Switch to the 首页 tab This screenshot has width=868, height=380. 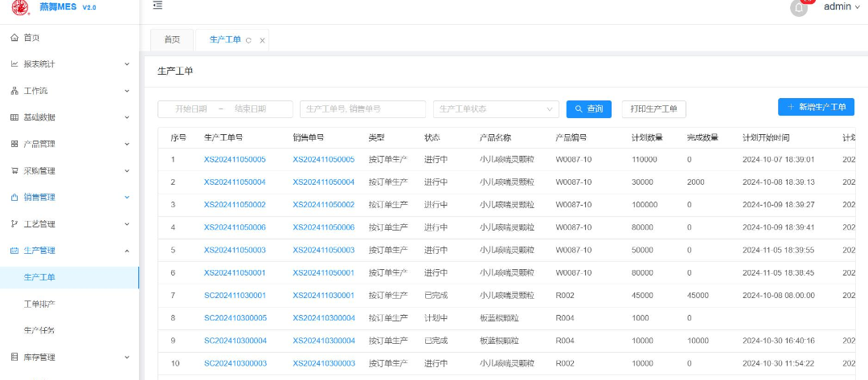pyautogui.click(x=172, y=39)
